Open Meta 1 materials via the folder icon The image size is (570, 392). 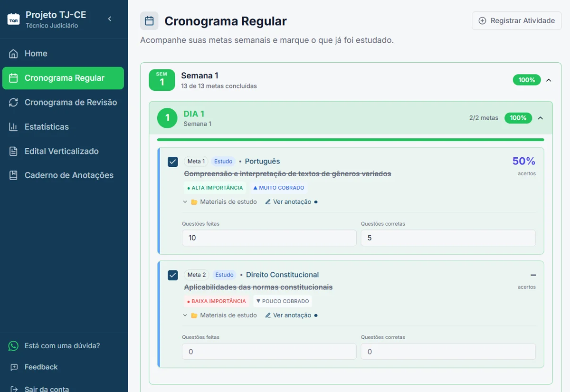(193, 201)
